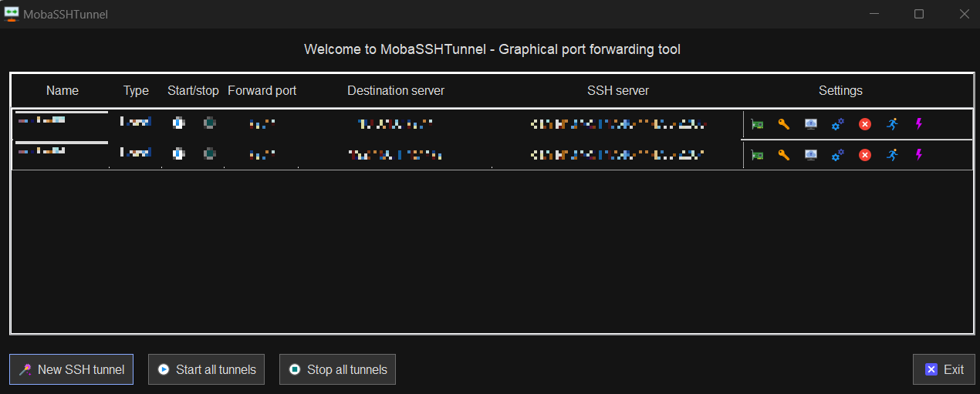Click the running man icon in first tunnel row
The width and height of the screenshot is (980, 394).
tap(892, 124)
